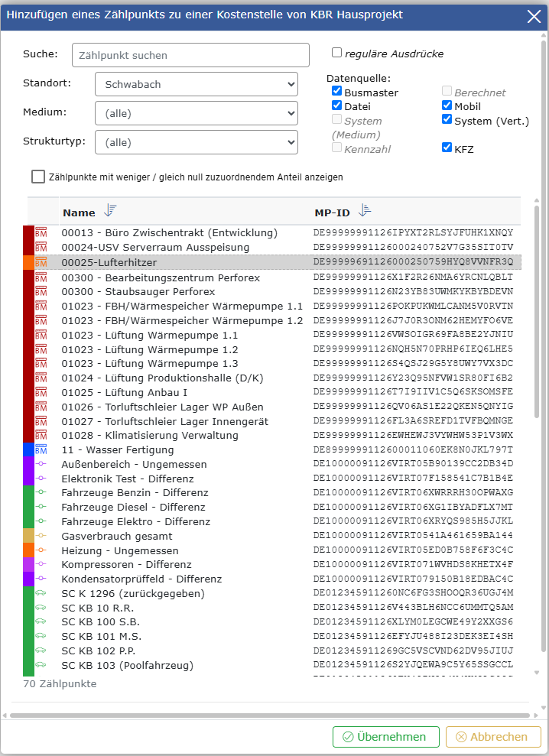Click sort icon next to MP-ID column

pyautogui.click(x=365, y=211)
